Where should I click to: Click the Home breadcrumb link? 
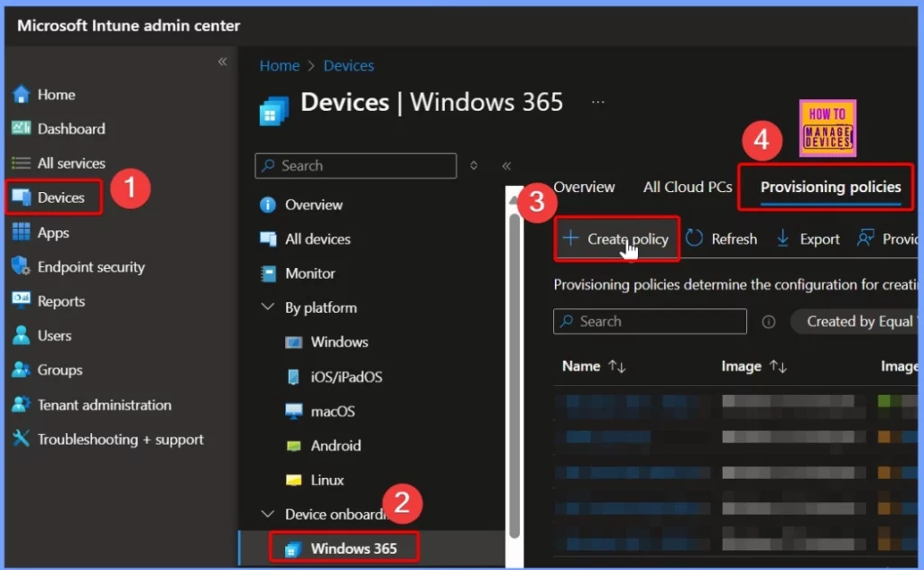pyautogui.click(x=280, y=65)
